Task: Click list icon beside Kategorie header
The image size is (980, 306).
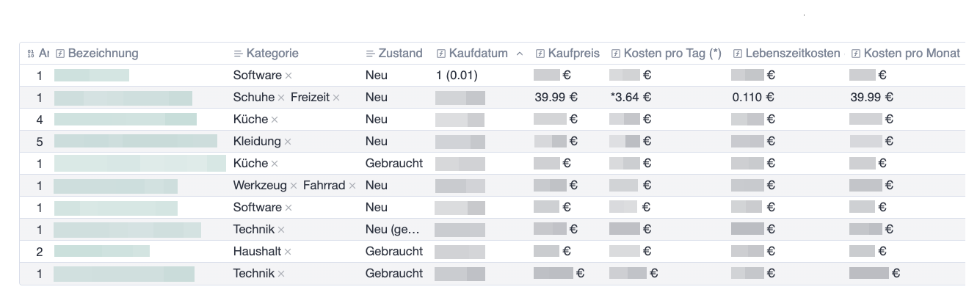Action: click(x=238, y=54)
